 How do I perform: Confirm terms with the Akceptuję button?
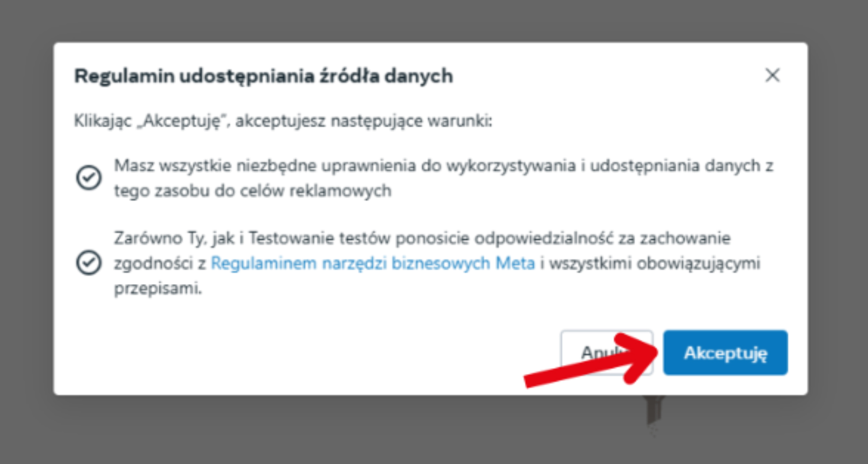(725, 353)
